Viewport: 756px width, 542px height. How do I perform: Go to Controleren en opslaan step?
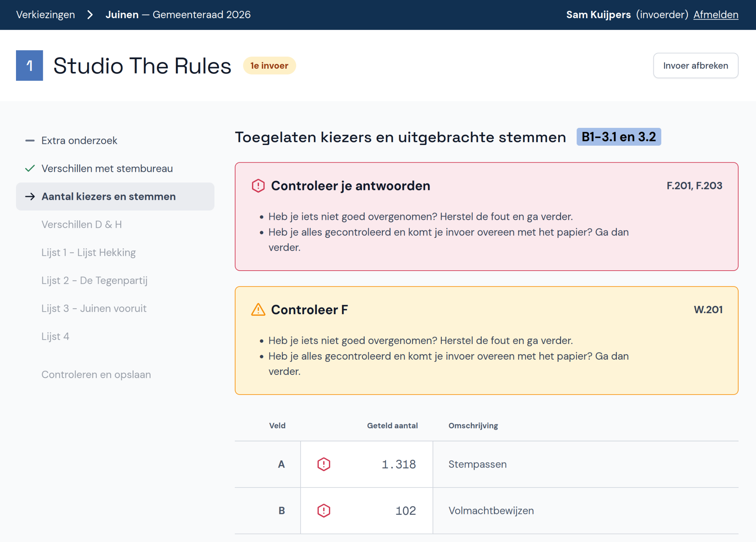(x=96, y=375)
